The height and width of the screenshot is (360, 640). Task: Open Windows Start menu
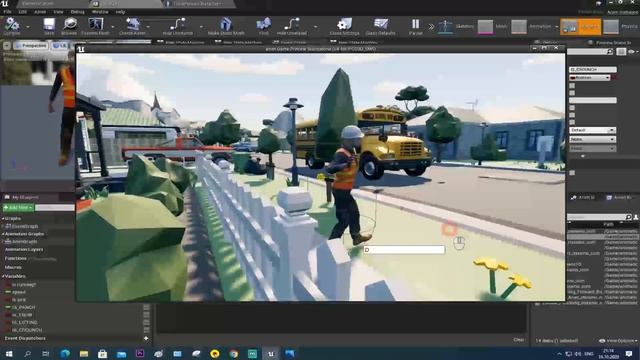tap(9, 354)
